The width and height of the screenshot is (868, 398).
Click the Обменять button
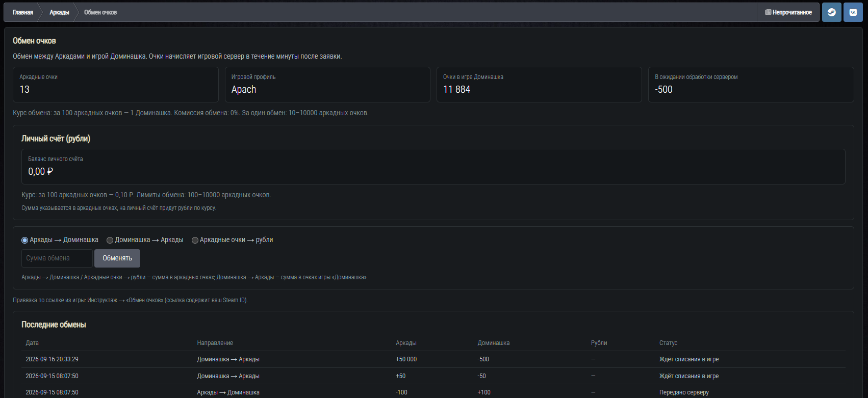[x=117, y=258]
